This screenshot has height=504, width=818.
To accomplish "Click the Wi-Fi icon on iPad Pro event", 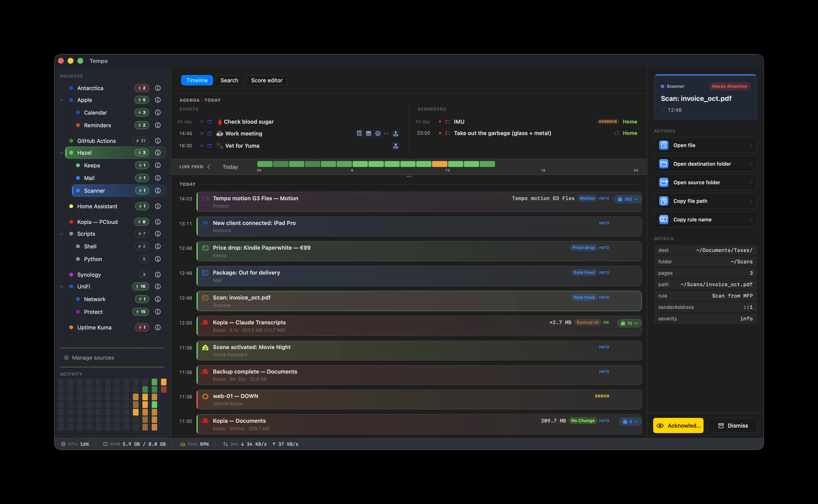I will point(206,223).
